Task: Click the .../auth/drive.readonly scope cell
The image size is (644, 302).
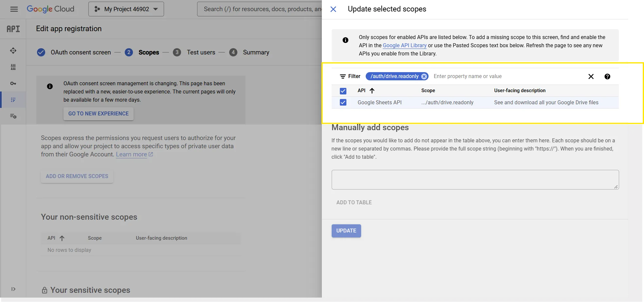Action: (x=447, y=103)
